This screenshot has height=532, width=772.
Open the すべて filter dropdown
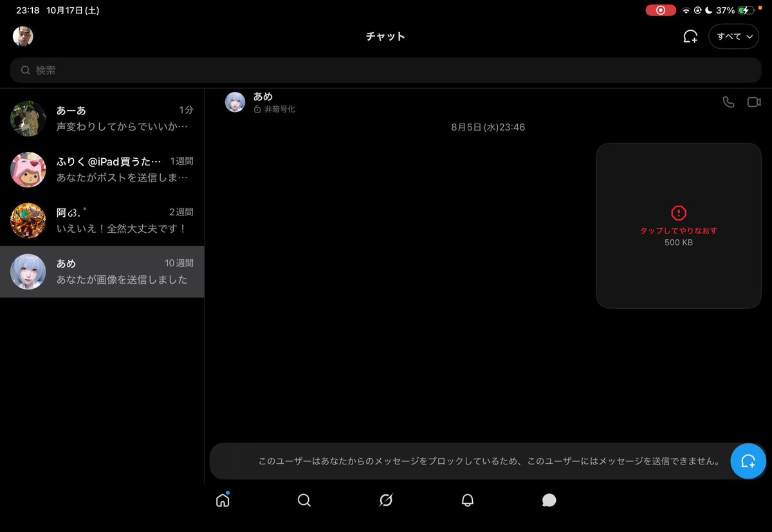[734, 37]
